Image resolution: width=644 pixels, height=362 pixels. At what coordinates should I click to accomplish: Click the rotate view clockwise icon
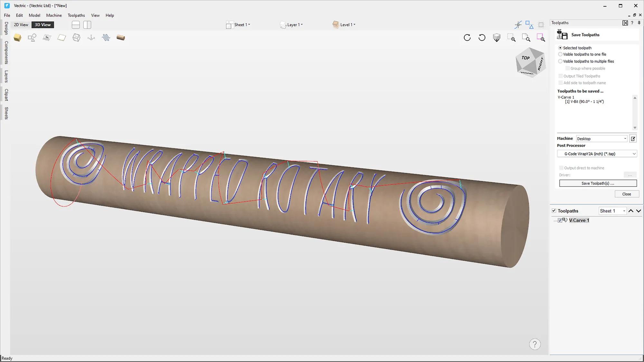pos(467,38)
